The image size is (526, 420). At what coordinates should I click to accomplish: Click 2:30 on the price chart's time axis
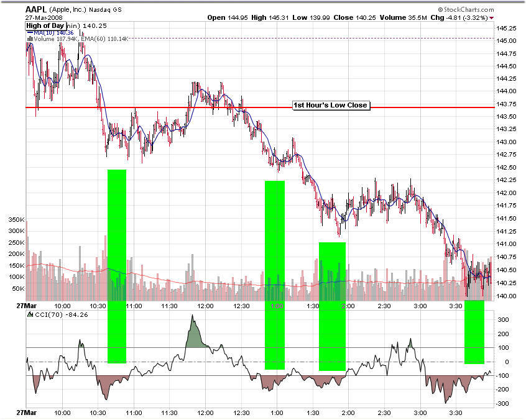click(384, 306)
